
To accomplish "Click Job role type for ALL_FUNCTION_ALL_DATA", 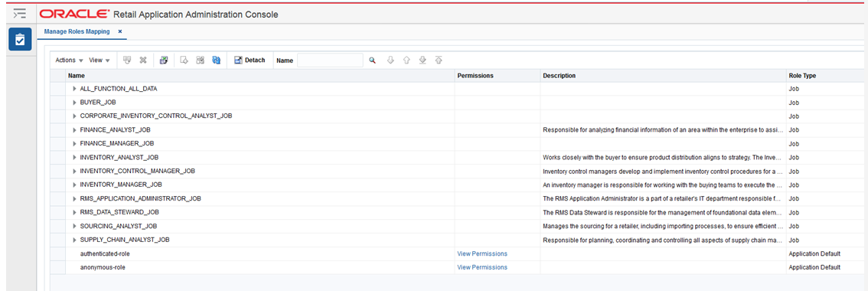I will 793,89.
